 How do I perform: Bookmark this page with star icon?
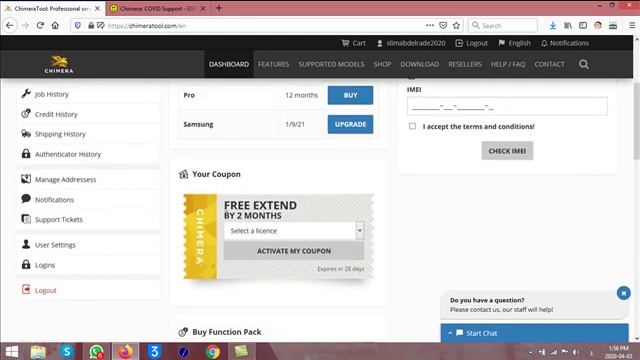point(456,25)
